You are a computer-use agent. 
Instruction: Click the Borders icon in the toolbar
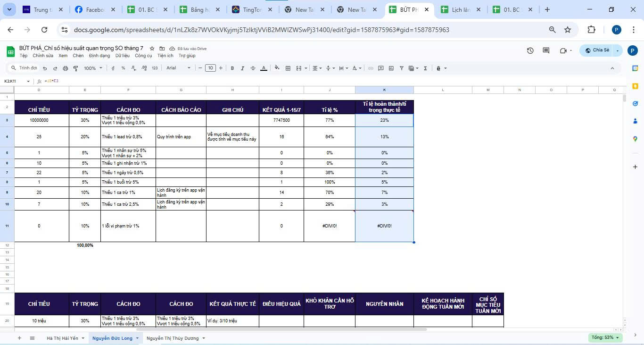(x=288, y=68)
